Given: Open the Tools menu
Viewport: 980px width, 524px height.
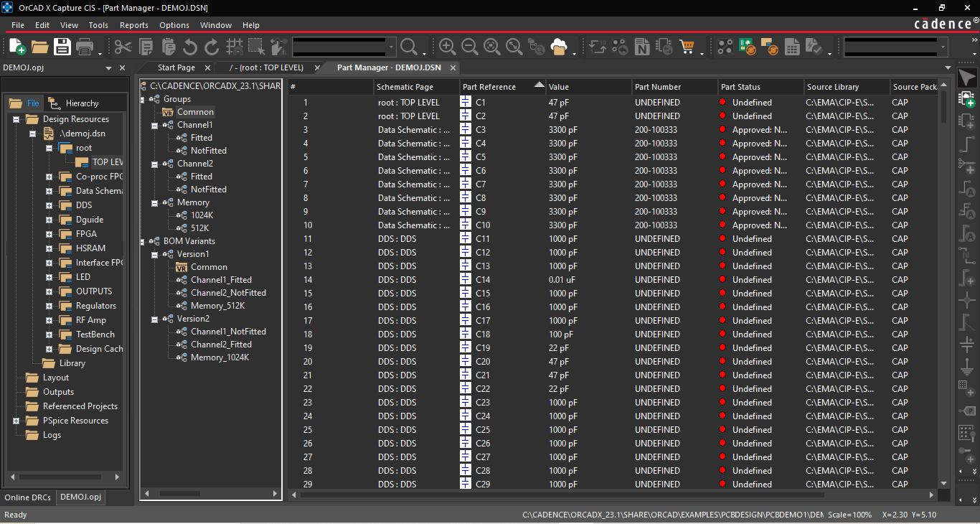Looking at the screenshot, I should point(98,25).
